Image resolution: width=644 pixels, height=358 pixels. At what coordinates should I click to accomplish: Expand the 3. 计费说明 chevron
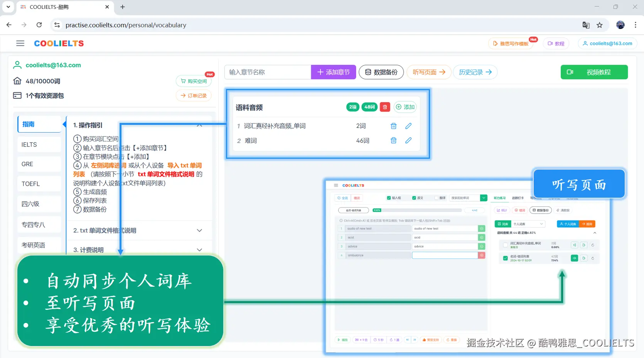199,250
